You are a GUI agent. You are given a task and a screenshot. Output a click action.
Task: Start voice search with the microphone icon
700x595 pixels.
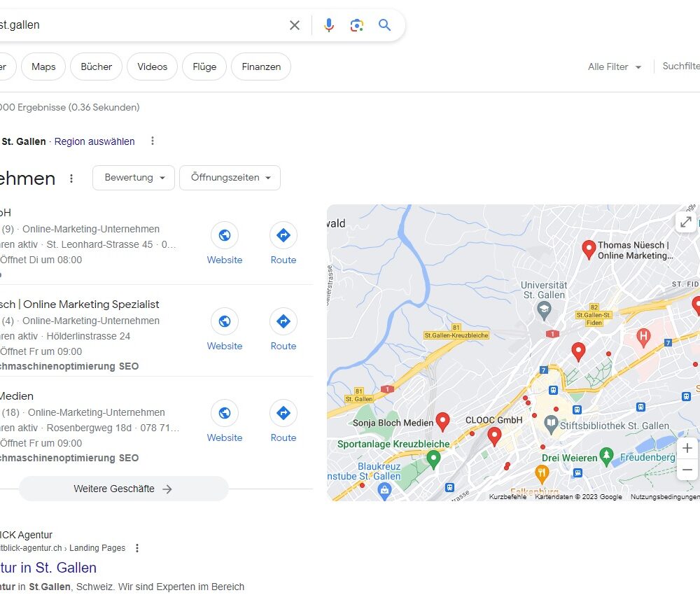point(328,25)
